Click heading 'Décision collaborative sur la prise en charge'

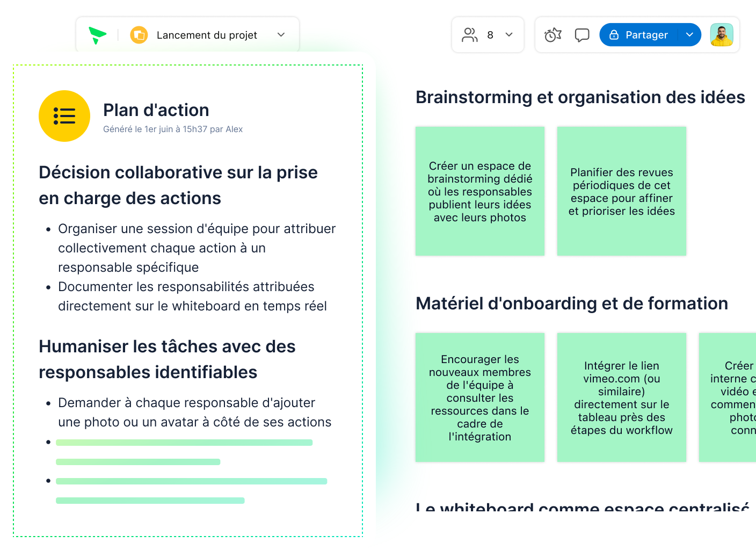[178, 185]
